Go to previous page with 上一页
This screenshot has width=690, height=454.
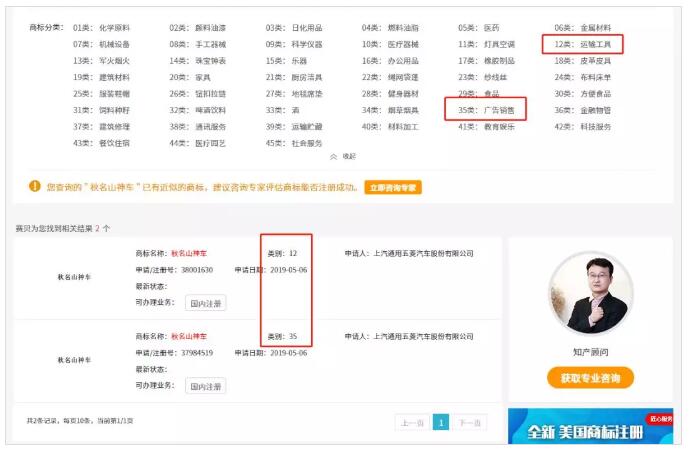click(x=411, y=423)
